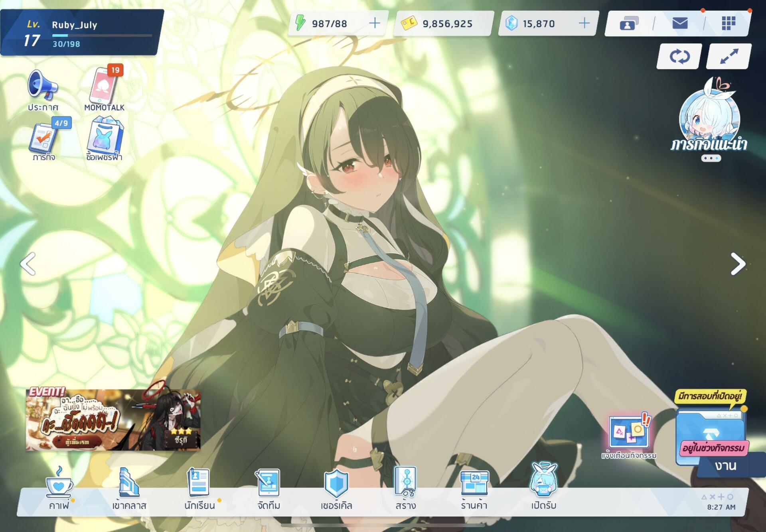766x532 pixels.
Task: Click the player level experience bar
Action: pos(102,35)
